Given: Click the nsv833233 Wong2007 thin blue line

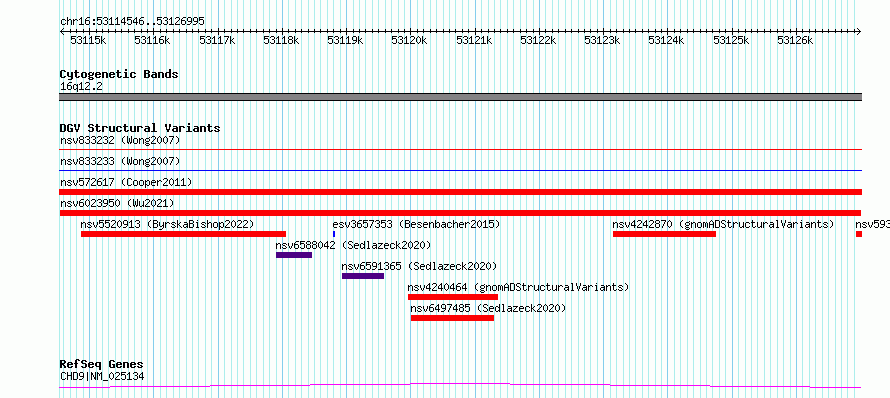Looking at the screenshot, I should [x=461, y=170].
